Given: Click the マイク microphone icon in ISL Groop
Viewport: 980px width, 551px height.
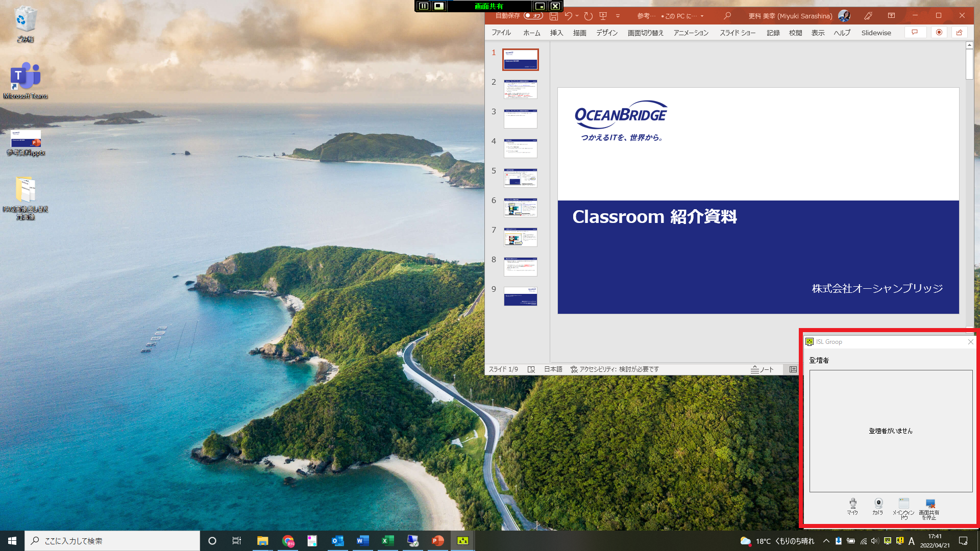Looking at the screenshot, I should [852, 504].
